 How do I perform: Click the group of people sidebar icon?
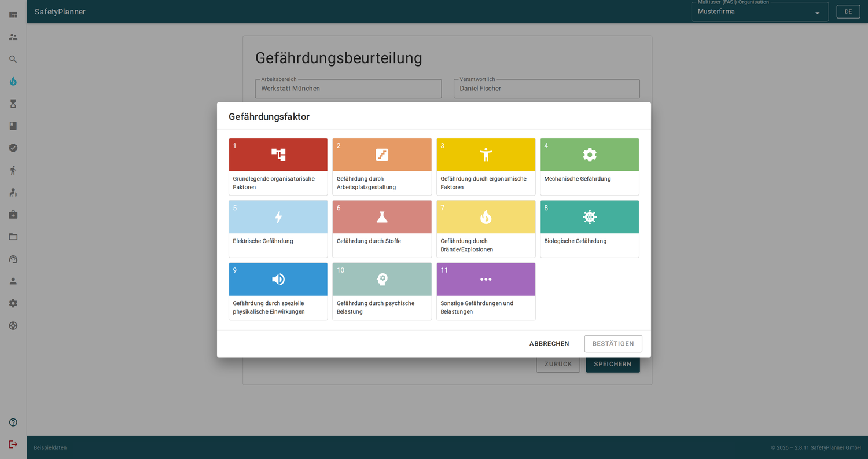[13, 37]
